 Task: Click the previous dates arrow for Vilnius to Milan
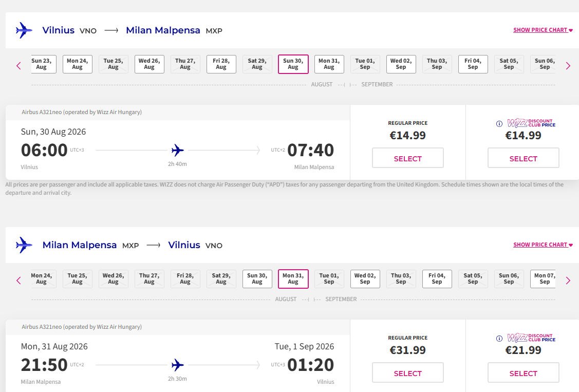[19, 66]
